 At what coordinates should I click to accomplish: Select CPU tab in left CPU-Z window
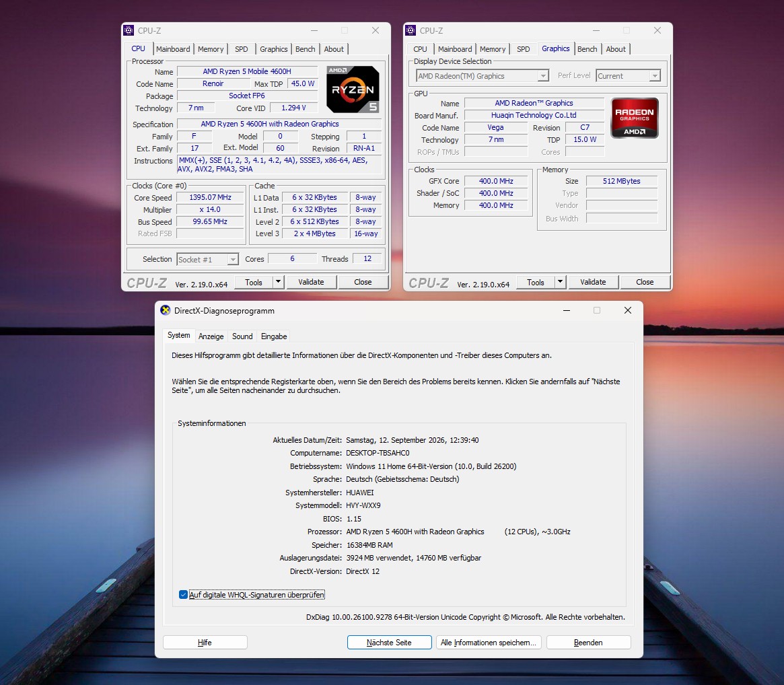(139, 48)
